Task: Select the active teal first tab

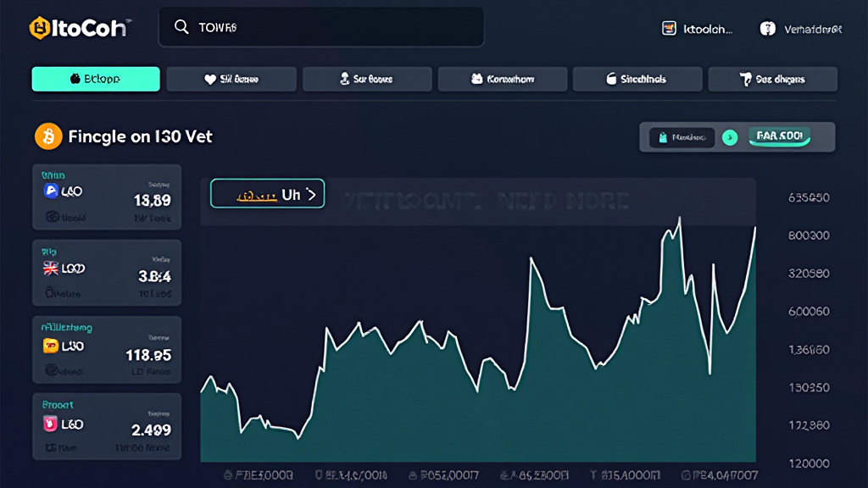Action: pyautogui.click(x=96, y=79)
